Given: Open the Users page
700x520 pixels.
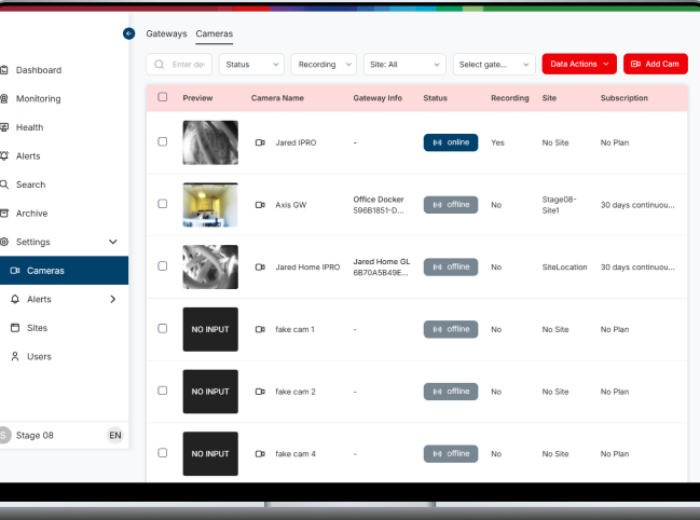Looking at the screenshot, I should pos(38,356).
